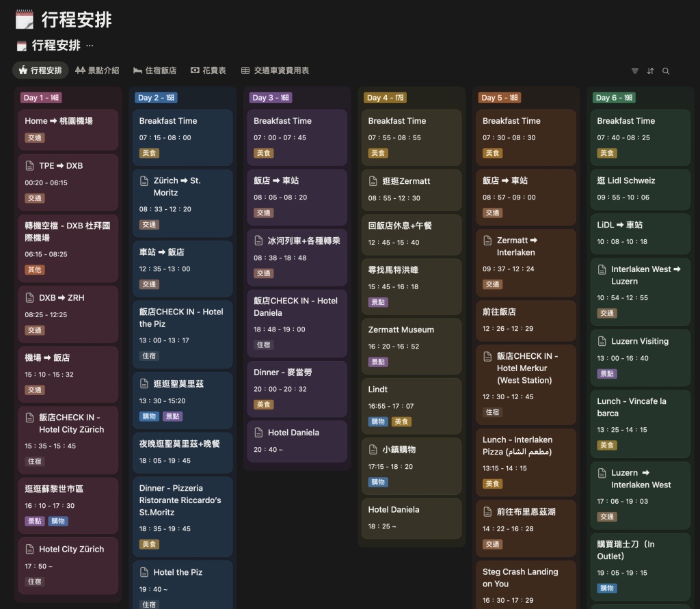Click the Day 1 column label
Screen dimensions: 700x609
point(40,97)
